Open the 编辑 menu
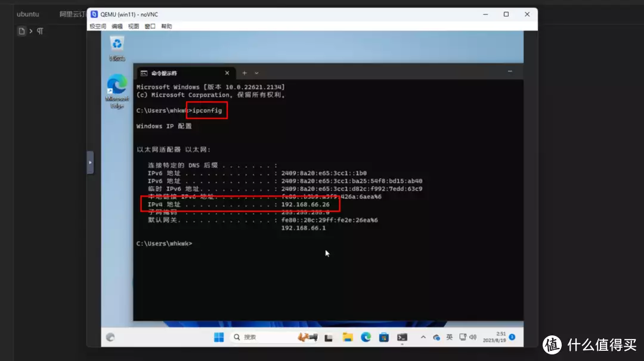The width and height of the screenshot is (644, 361). [117, 26]
